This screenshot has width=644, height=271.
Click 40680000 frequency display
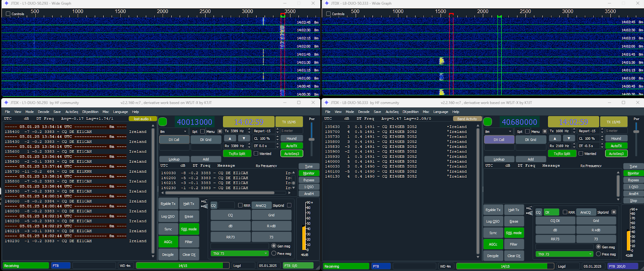coord(519,122)
